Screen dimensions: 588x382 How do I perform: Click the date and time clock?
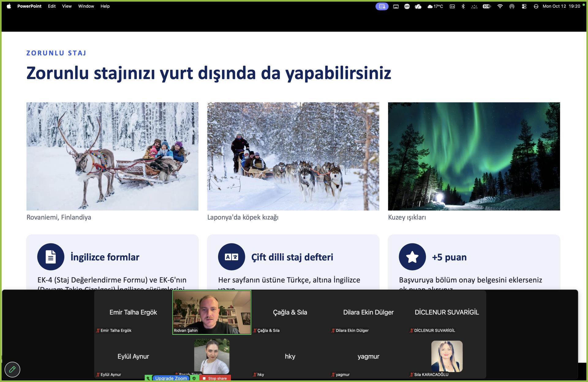pos(561,6)
